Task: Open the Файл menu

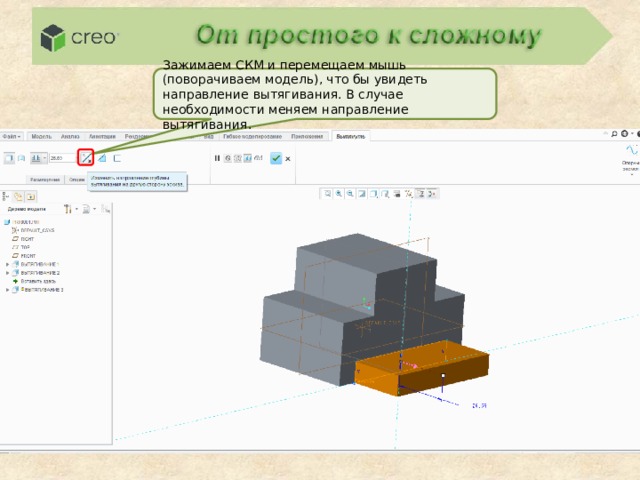Action: point(11,136)
